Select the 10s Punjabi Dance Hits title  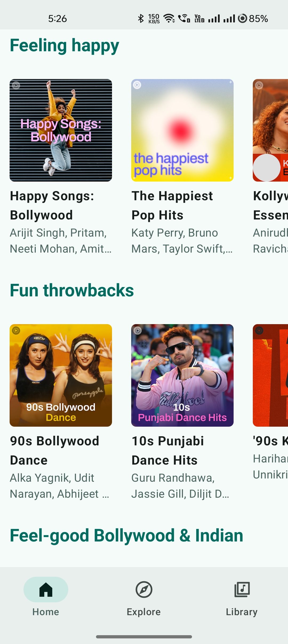coord(168,451)
